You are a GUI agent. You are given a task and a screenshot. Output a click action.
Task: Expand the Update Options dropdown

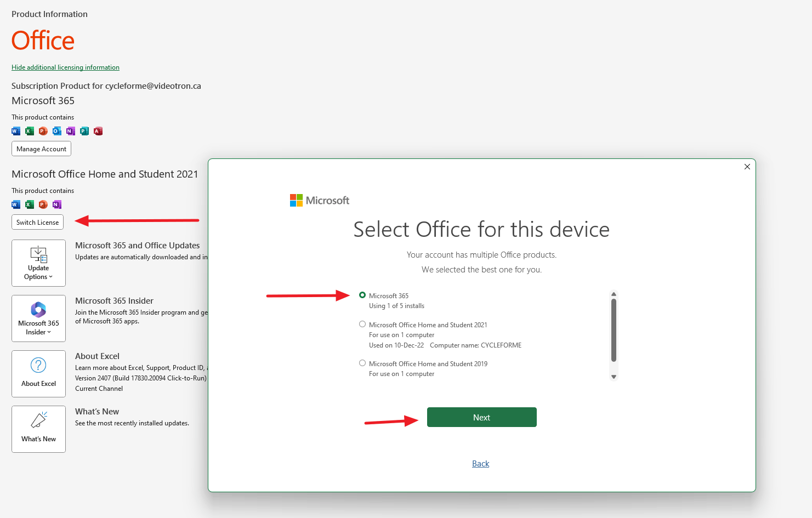click(x=38, y=263)
